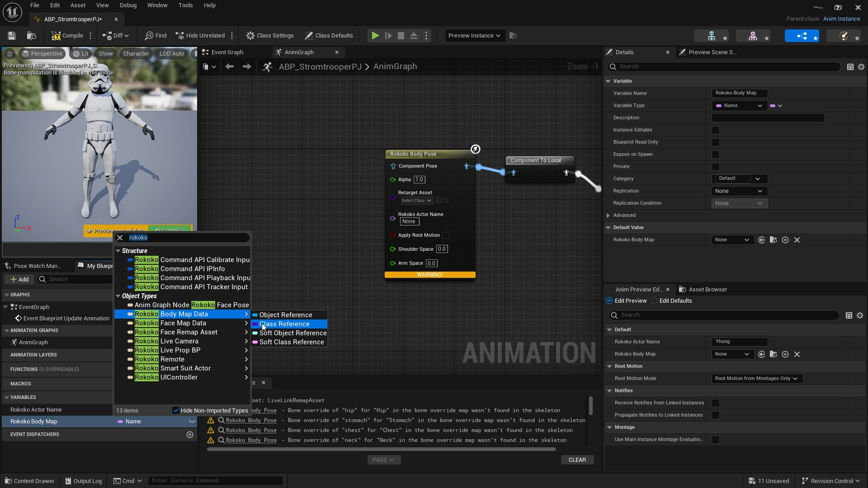Image resolution: width=868 pixels, height=488 pixels.
Task: Open the viewport hamburger options menu
Action: 9,54
